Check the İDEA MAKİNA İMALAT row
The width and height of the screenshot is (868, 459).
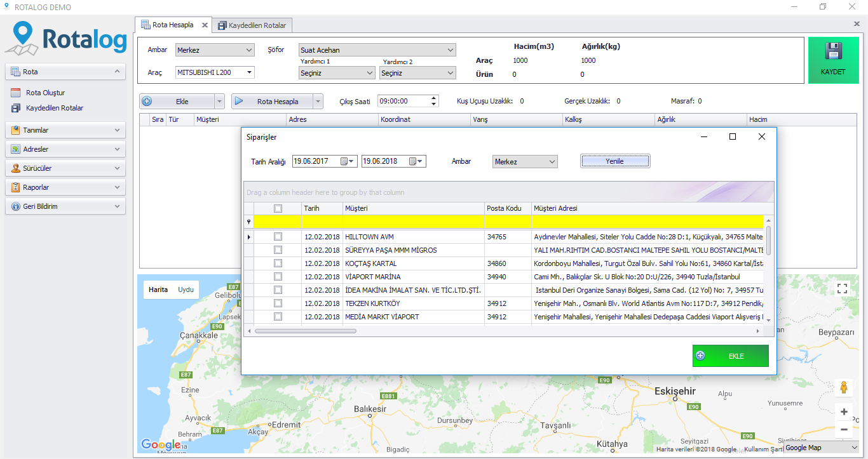coord(278,290)
